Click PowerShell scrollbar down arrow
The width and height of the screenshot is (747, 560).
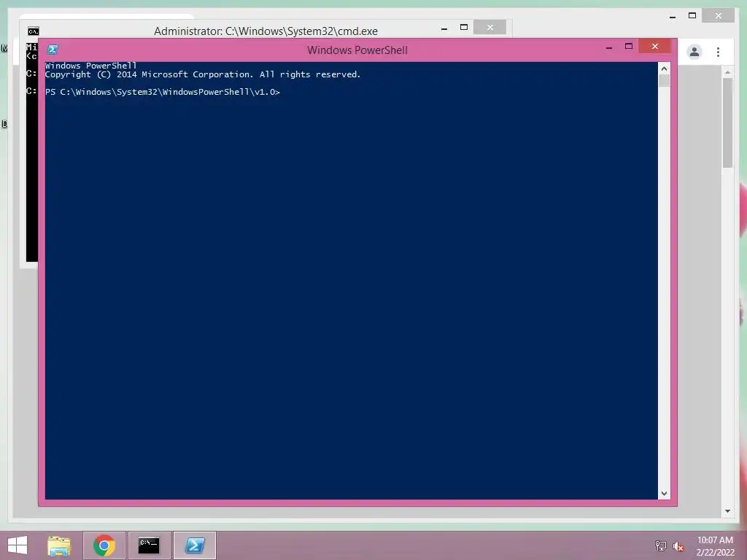[x=664, y=494]
